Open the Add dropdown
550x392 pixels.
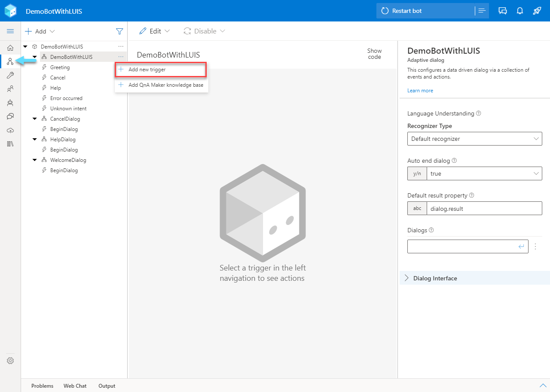40,31
